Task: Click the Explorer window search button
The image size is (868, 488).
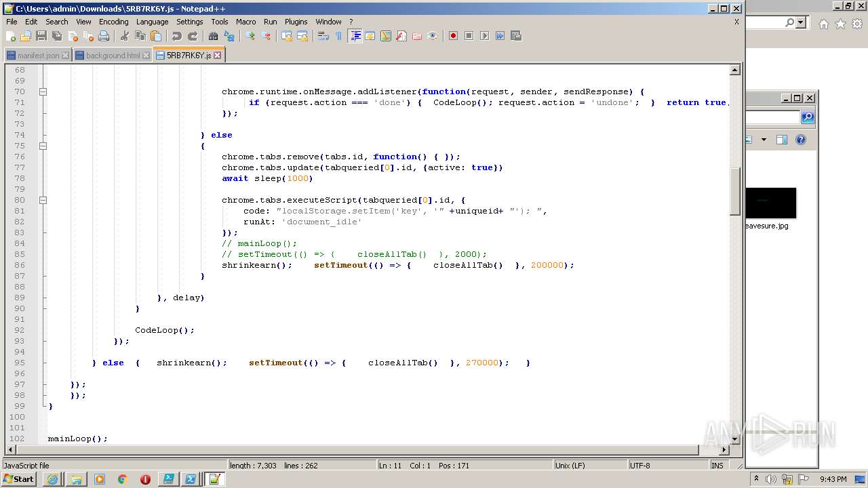Action: (808, 118)
